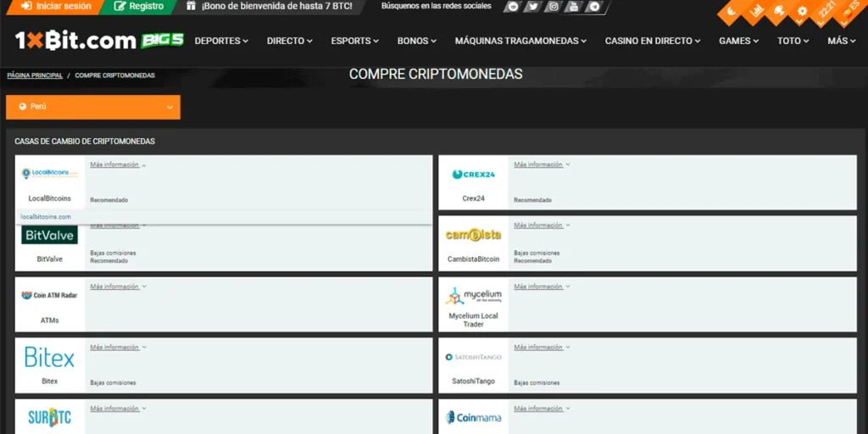The width and height of the screenshot is (868, 434).
Task: Open the MÁS menu
Action: tap(842, 41)
